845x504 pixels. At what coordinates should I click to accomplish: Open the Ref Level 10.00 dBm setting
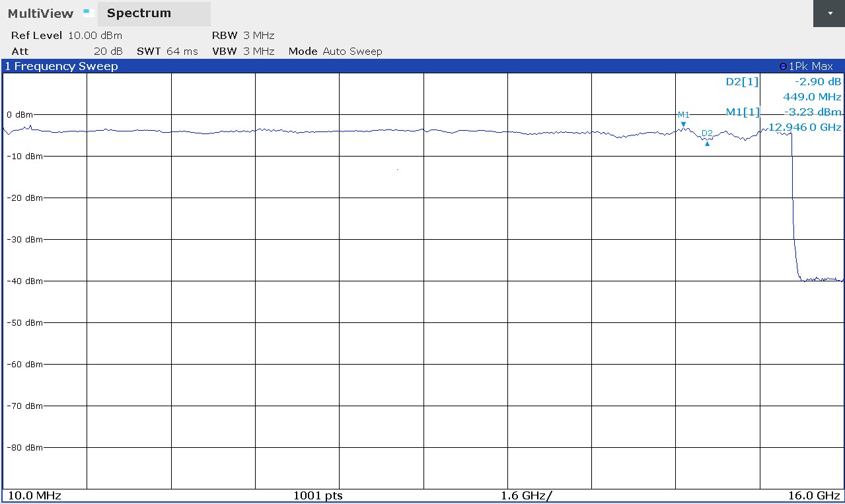tap(67, 36)
